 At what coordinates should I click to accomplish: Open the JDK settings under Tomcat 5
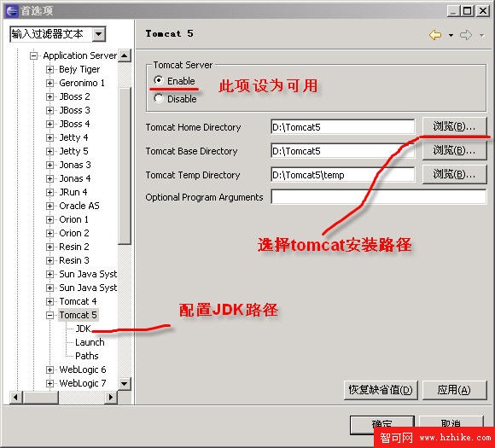pos(83,329)
